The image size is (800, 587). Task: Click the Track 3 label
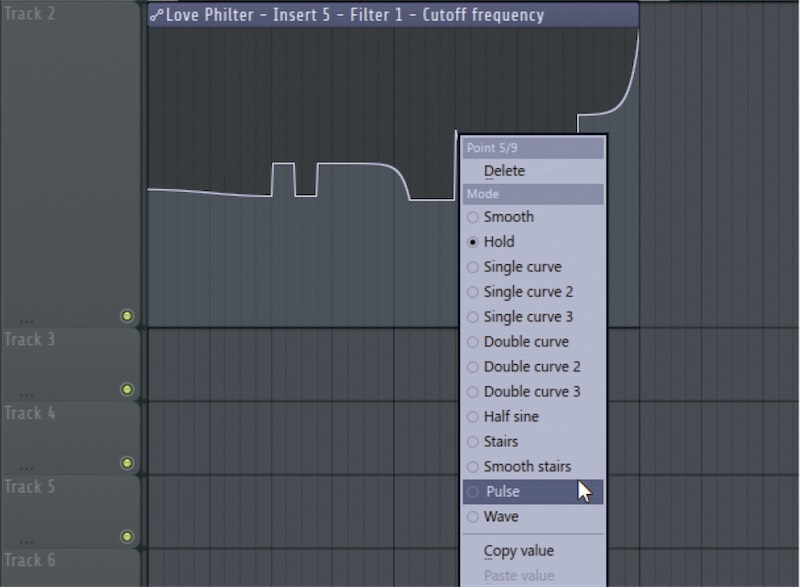click(30, 340)
